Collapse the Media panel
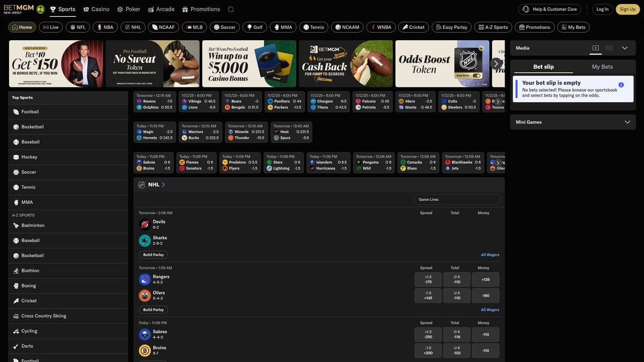Screen dimensions: 644x362 pyautogui.click(x=624, y=47)
